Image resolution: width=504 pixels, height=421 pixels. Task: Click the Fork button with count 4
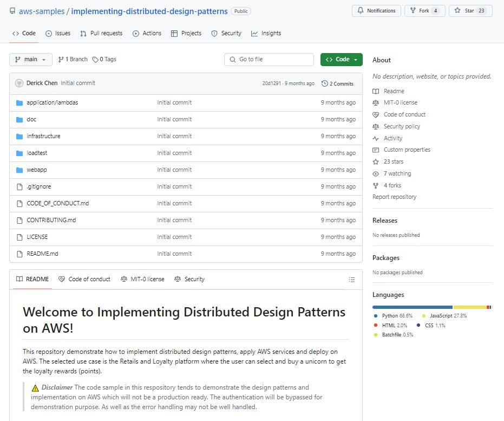coord(424,11)
